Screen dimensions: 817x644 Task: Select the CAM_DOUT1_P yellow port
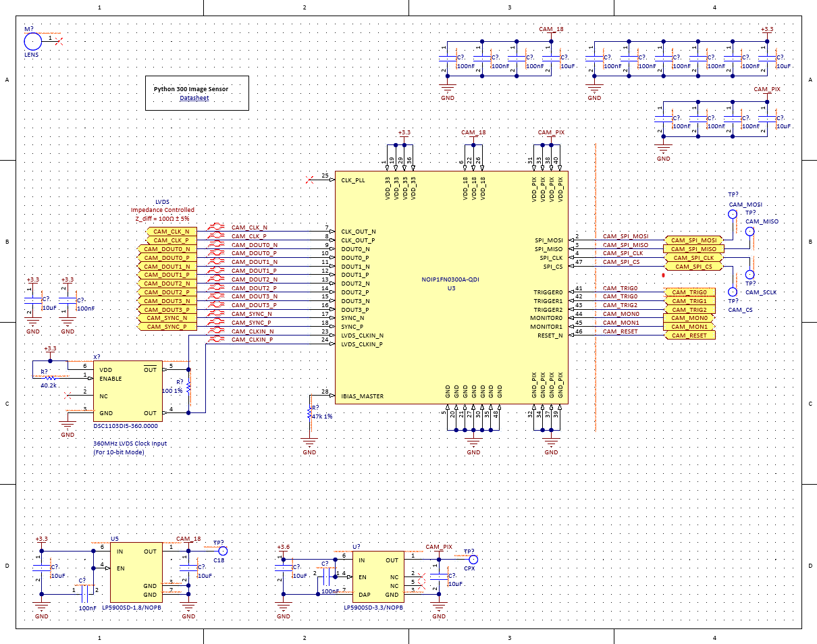coord(166,275)
